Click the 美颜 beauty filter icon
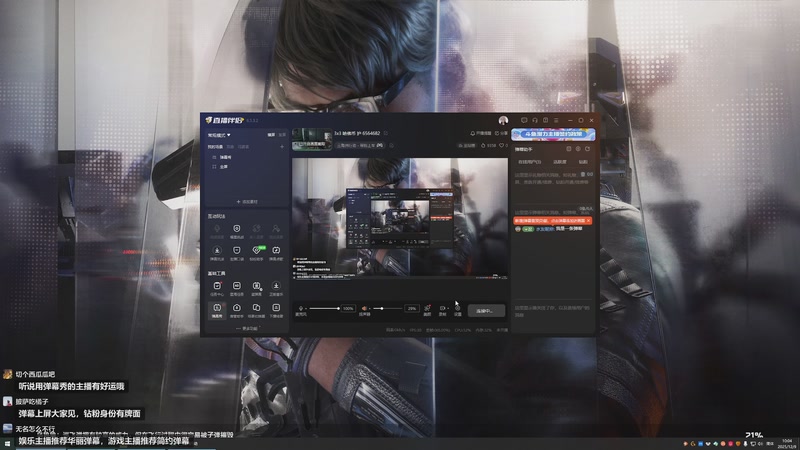 pyautogui.click(x=427, y=310)
